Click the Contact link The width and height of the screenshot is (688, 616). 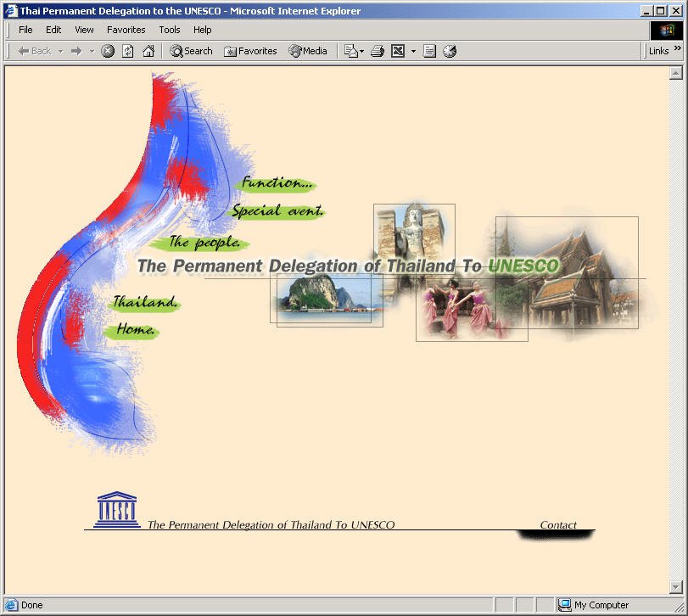point(558,525)
